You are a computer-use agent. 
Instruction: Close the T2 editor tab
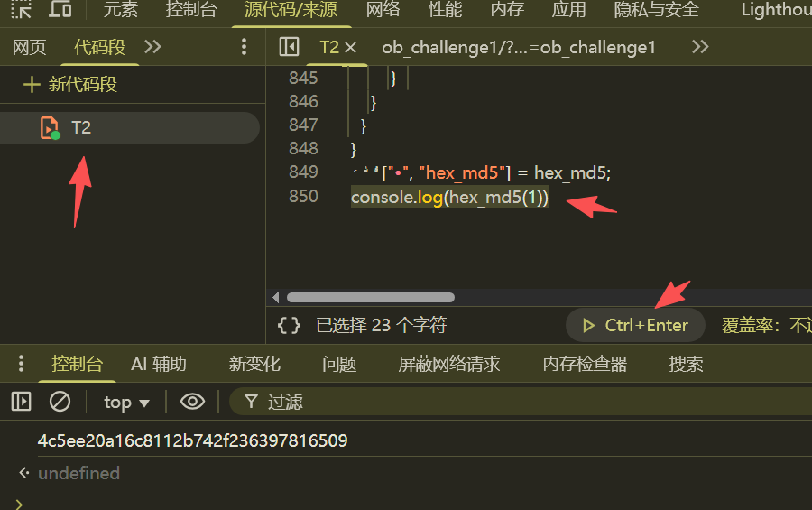(x=351, y=48)
